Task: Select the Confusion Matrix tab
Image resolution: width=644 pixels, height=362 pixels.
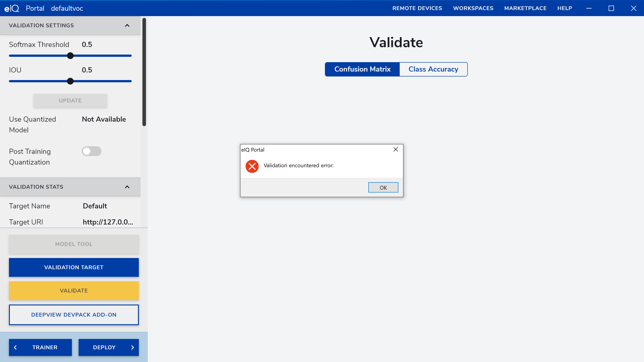Action: [362, 69]
